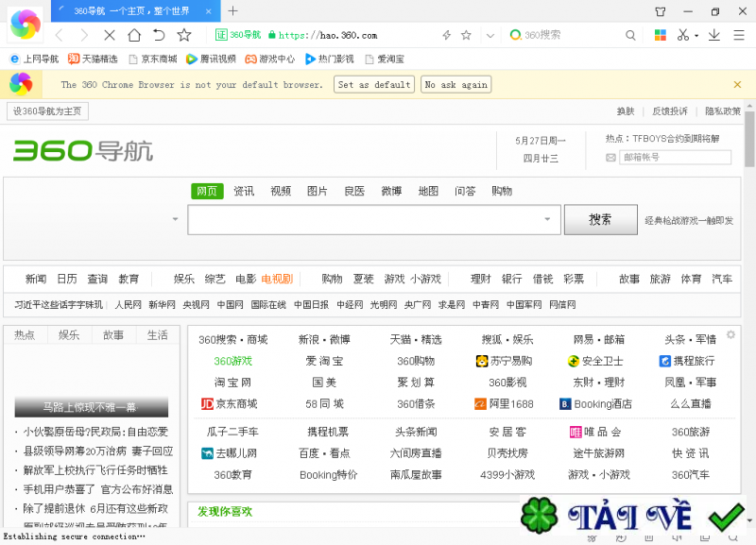This screenshot has height=545, width=756.
Task: Select the 视频 search category tab
Action: click(281, 191)
